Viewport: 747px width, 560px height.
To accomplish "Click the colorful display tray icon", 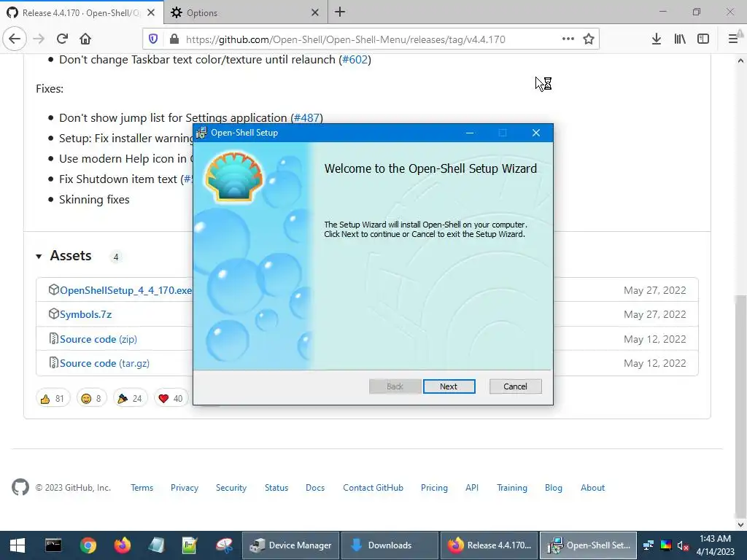I will click(x=665, y=545).
